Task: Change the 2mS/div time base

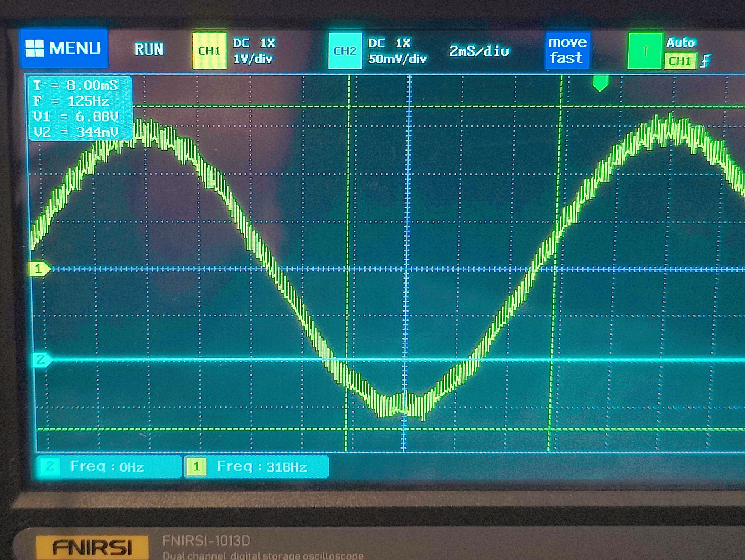Action: tap(479, 51)
